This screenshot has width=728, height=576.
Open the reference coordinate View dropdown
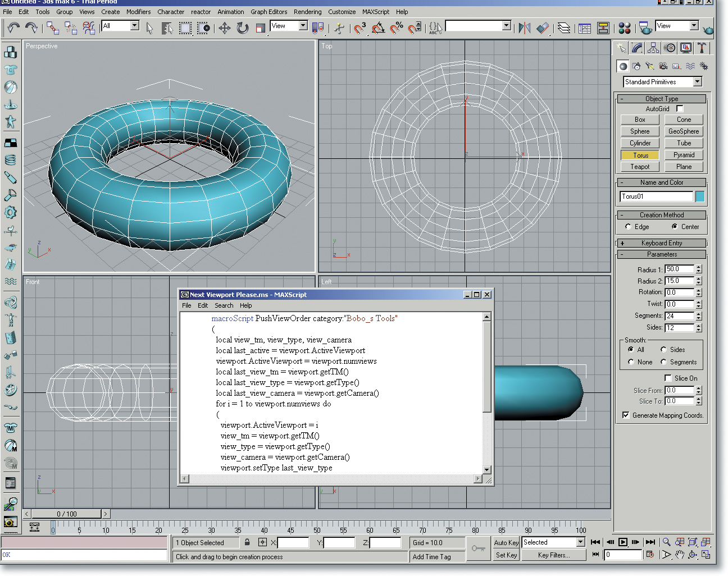(289, 26)
